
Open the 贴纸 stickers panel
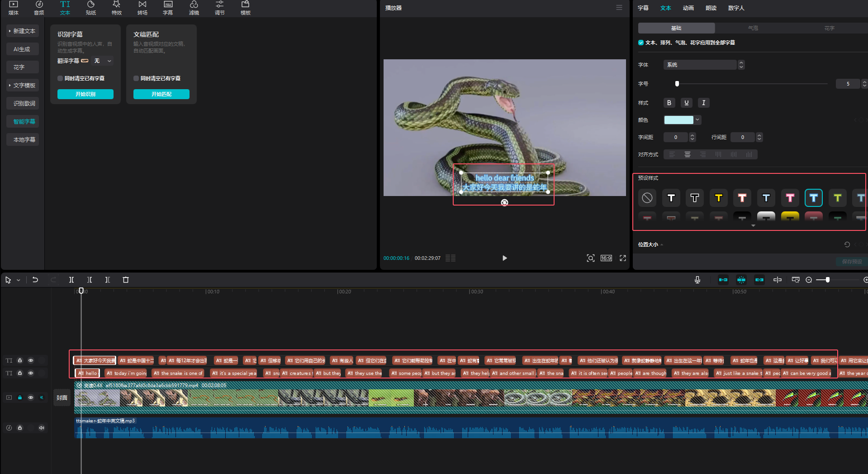(x=91, y=8)
